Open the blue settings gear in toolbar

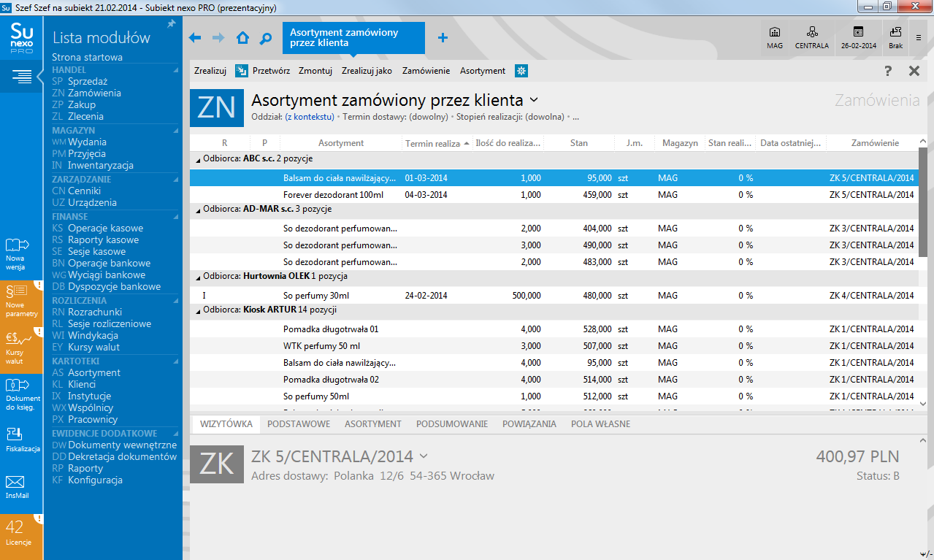pos(521,71)
